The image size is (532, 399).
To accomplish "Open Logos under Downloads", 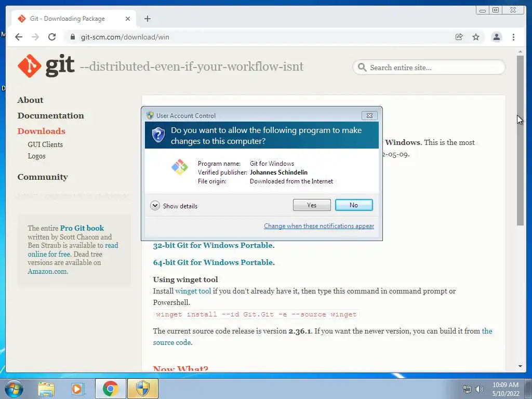I will [x=37, y=156].
